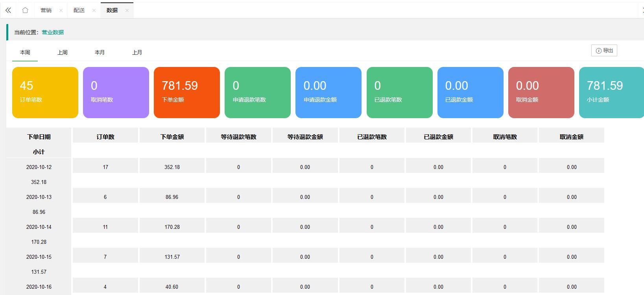
Task: Select the 本周 period tab
Action: (x=25, y=52)
